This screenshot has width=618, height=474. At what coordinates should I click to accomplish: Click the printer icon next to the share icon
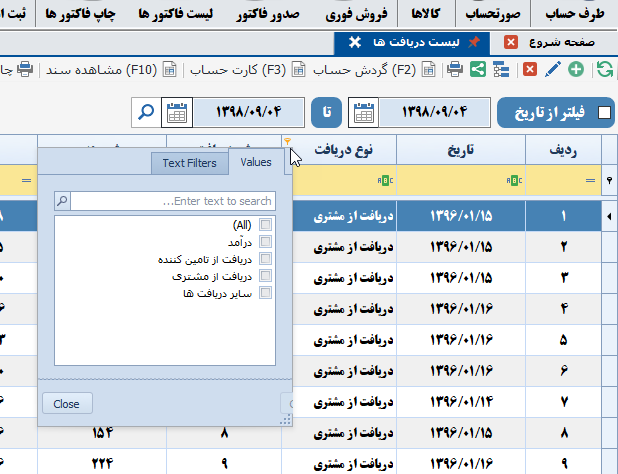454,69
